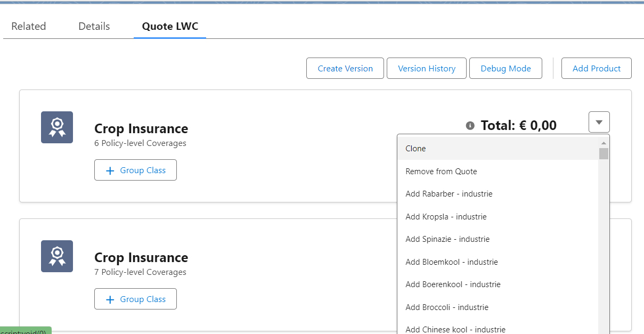Click Add Broccoli - industrie menu item
The image size is (644, 334).
(446, 307)
